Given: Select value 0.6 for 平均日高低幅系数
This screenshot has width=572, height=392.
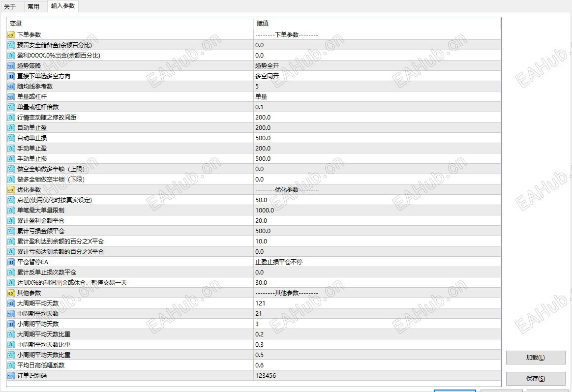Looking at the screenshot, I should click(x=377, y=365).
